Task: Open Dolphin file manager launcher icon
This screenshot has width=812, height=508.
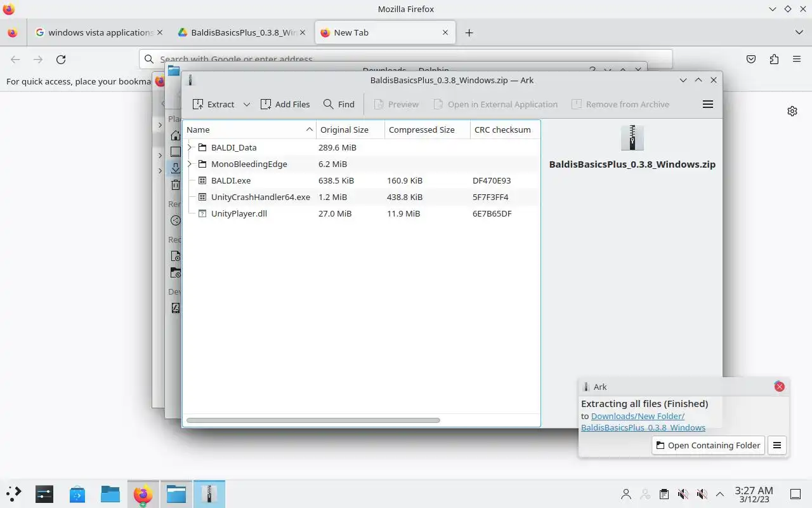Action: tap(110, 493)
